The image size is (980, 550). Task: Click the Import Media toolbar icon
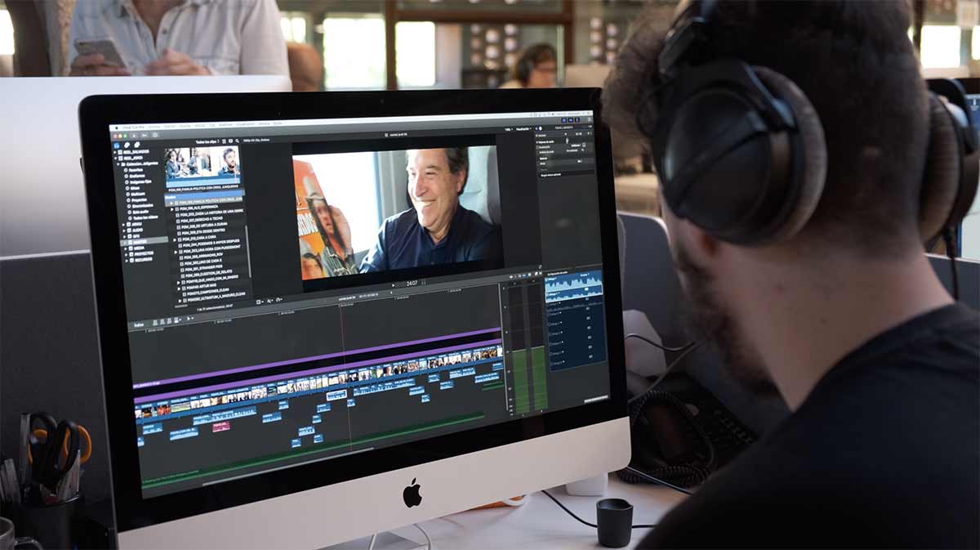click(x=134, y=136)
